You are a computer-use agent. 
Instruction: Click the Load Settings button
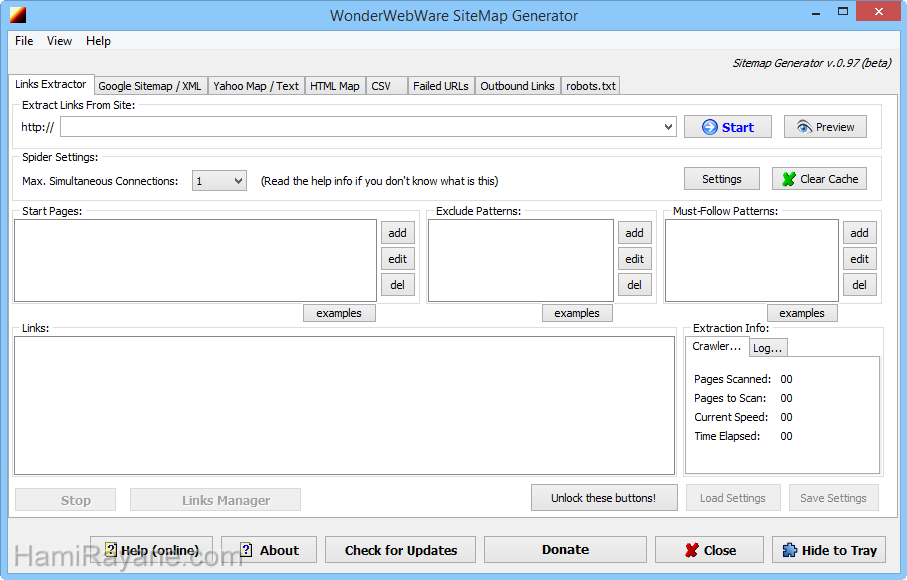pyautogui.click(x=733, y=498)
